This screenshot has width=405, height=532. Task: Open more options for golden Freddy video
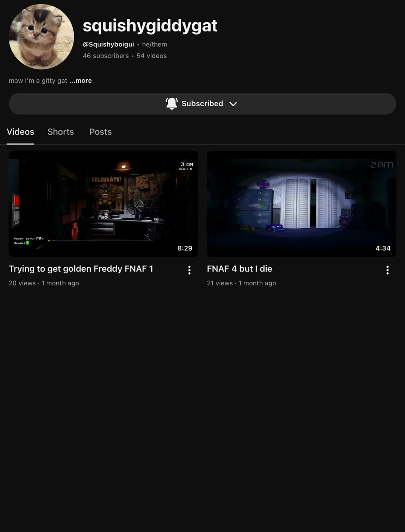pyautogui.click(x=189, y=270)
